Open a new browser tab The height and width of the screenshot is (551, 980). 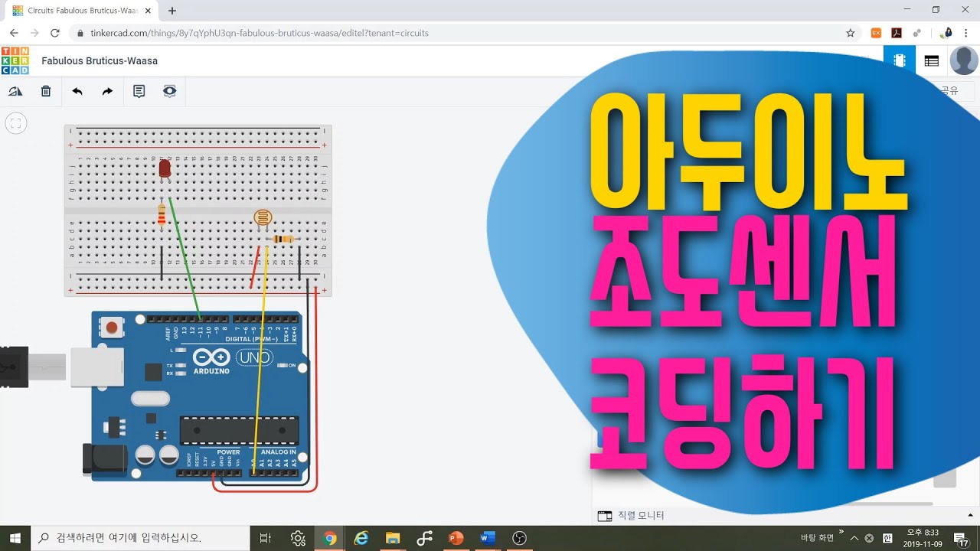[x=171, y=11]
